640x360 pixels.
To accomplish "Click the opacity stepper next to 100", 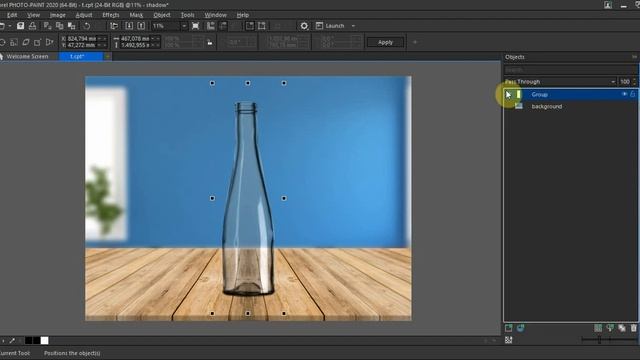I will pyautogui.click(x=634, y=82).
